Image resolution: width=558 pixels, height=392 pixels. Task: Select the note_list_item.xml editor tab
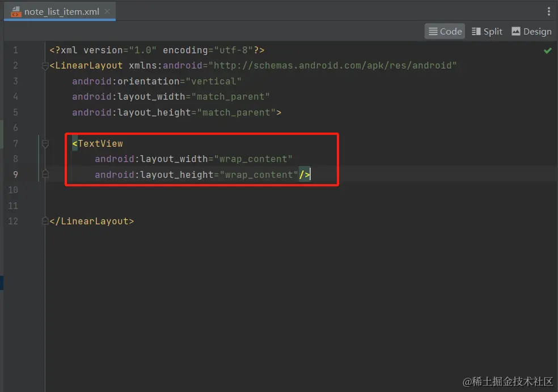pos(60,11)
